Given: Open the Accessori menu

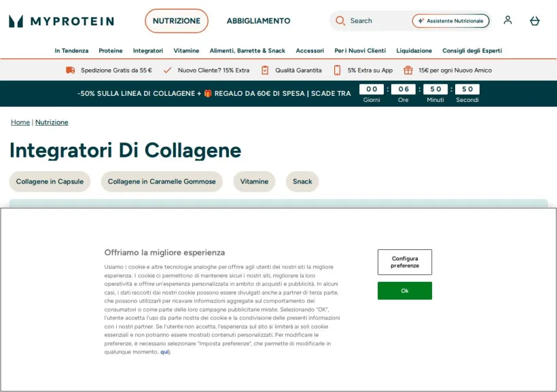Looking at the screenshot, I should click(310, 51).
